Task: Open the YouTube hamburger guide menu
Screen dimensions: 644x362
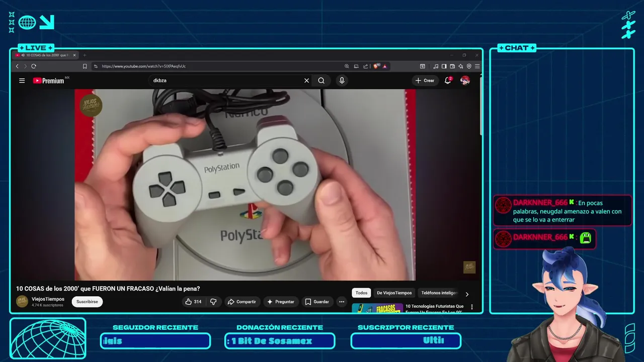Action: [x=22, y=80]
